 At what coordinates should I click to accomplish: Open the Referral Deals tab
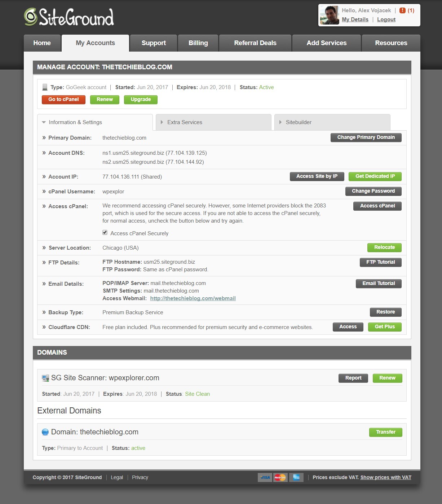pos(255,43)
